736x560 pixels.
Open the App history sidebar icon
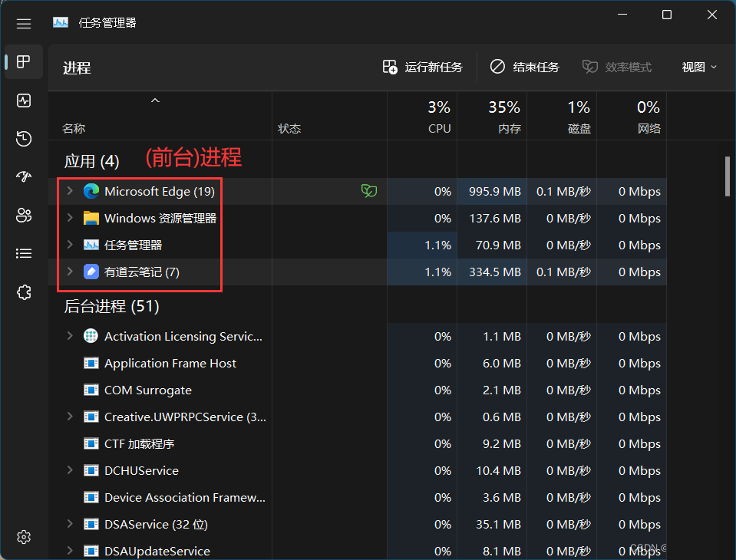(24, 139)
